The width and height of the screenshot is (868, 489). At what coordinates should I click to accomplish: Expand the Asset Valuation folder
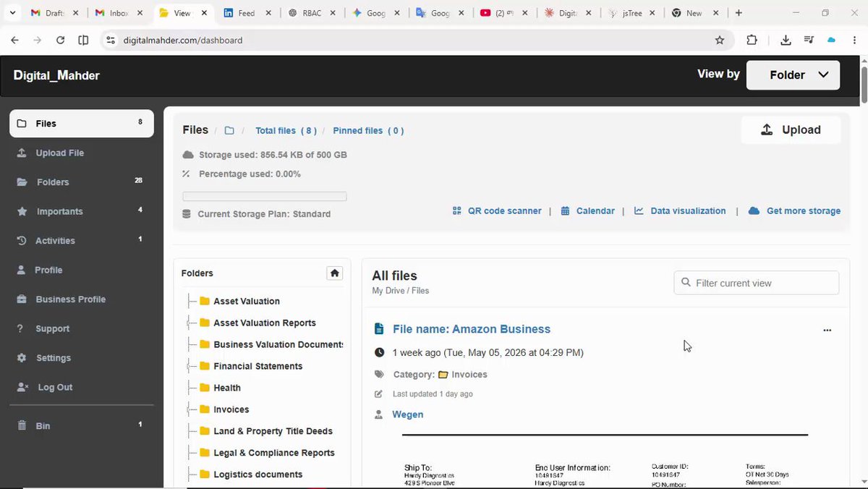pos(247,301)
